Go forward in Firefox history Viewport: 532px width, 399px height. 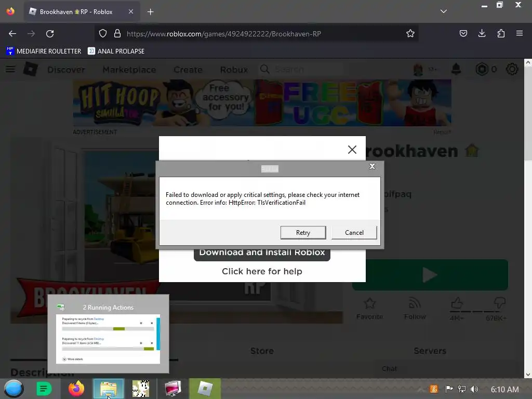click(31, 34)
